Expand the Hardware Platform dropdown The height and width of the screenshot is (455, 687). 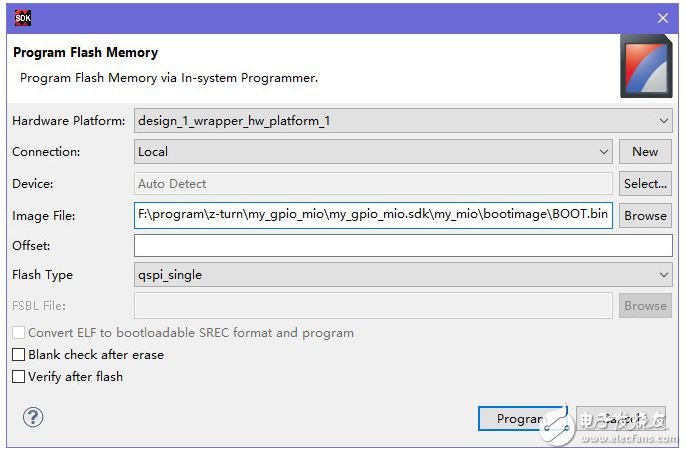[403, 121]
